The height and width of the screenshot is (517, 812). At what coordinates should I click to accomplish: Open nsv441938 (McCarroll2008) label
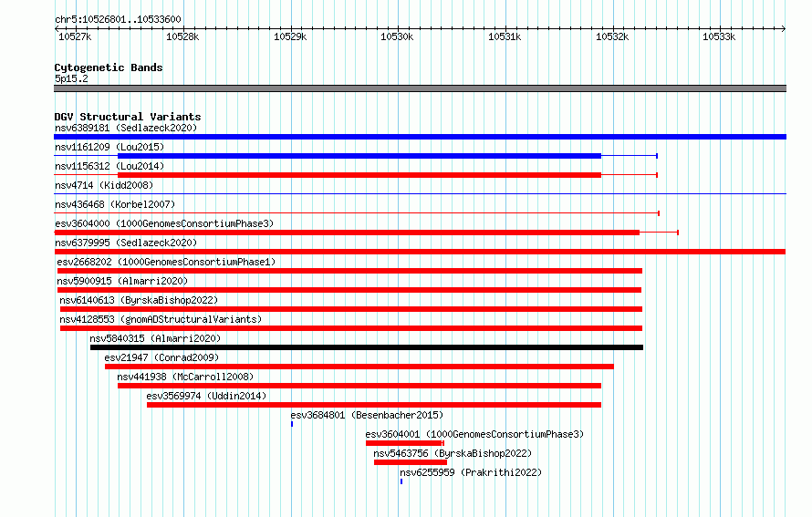185,377
